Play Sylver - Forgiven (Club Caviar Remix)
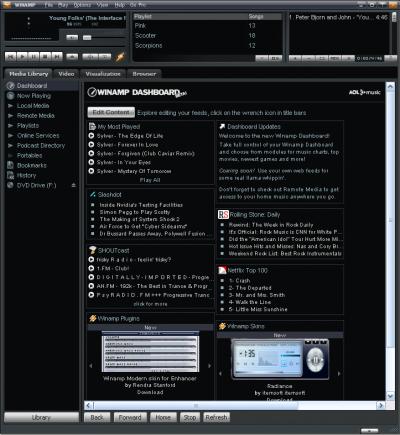The image size is (400, 435). tap(91, 153)
